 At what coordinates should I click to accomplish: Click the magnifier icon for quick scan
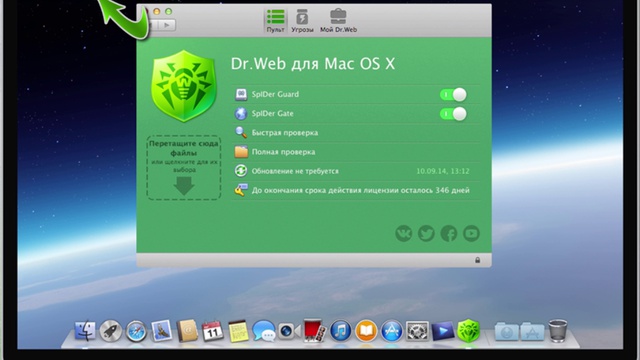pyautogui.click(x=241, y=133)
